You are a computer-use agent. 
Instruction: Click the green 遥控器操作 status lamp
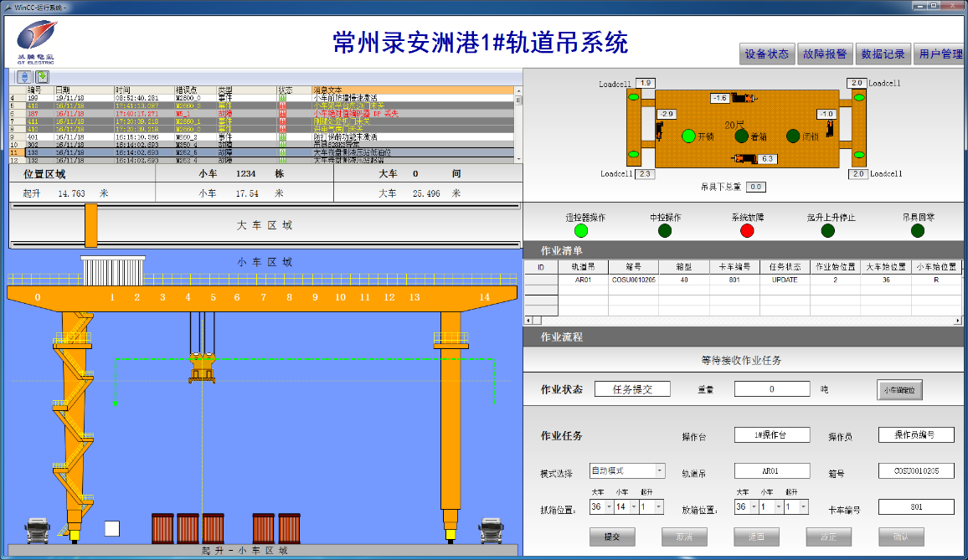point(580,230)
